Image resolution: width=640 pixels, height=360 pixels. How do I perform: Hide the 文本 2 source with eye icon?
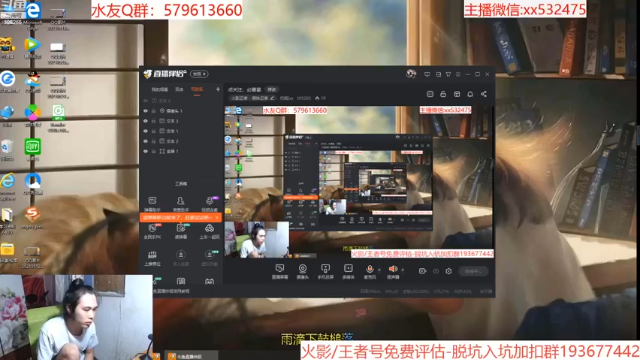click(x=145, y=141)
